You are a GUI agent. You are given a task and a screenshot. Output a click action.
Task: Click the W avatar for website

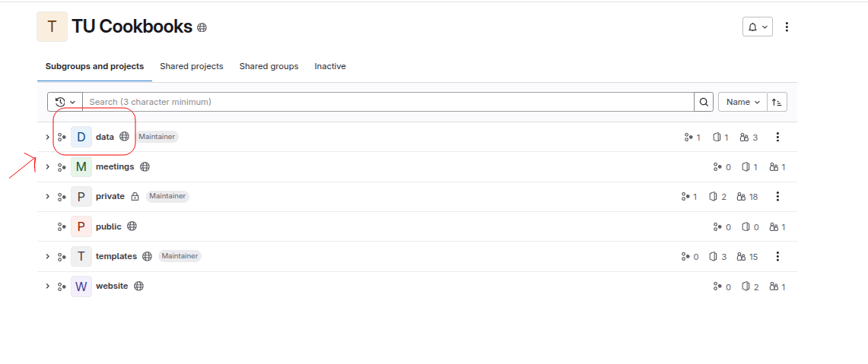tap(81, 286)
